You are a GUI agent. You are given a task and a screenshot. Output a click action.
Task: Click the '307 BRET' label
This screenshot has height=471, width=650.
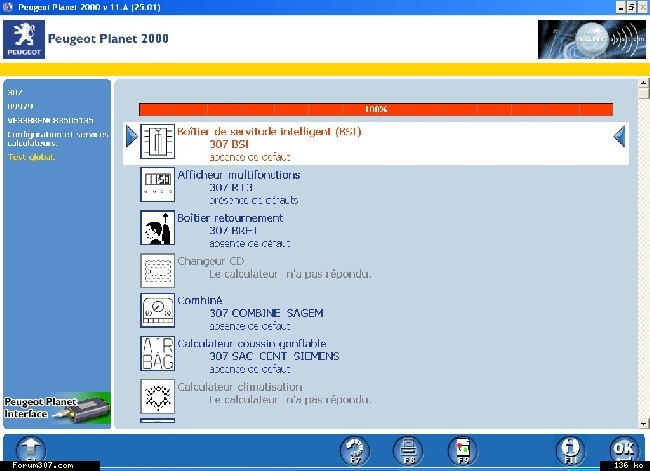tap(233, 231)
